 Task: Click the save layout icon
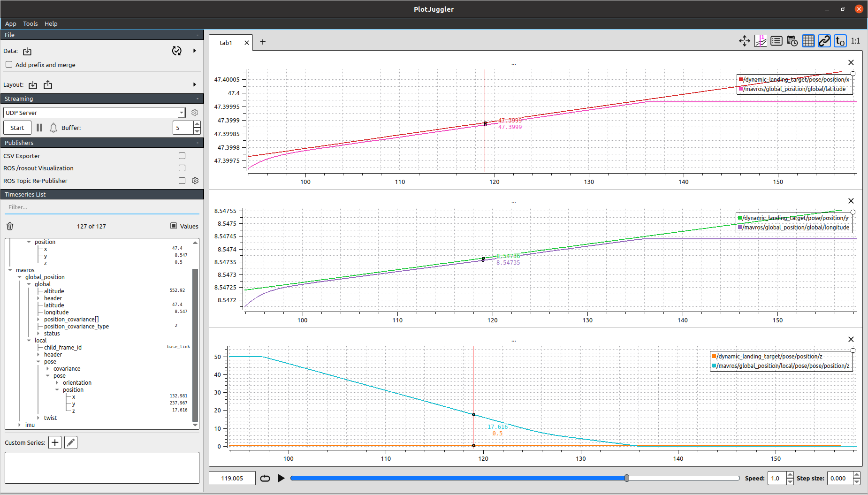coord(48,85)
